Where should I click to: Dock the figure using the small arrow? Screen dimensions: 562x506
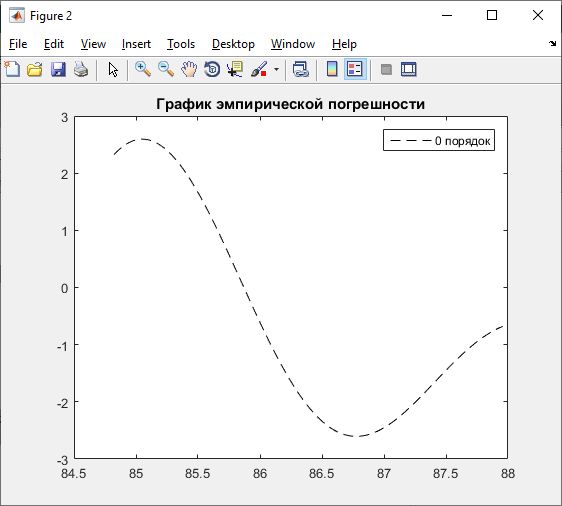552,44
